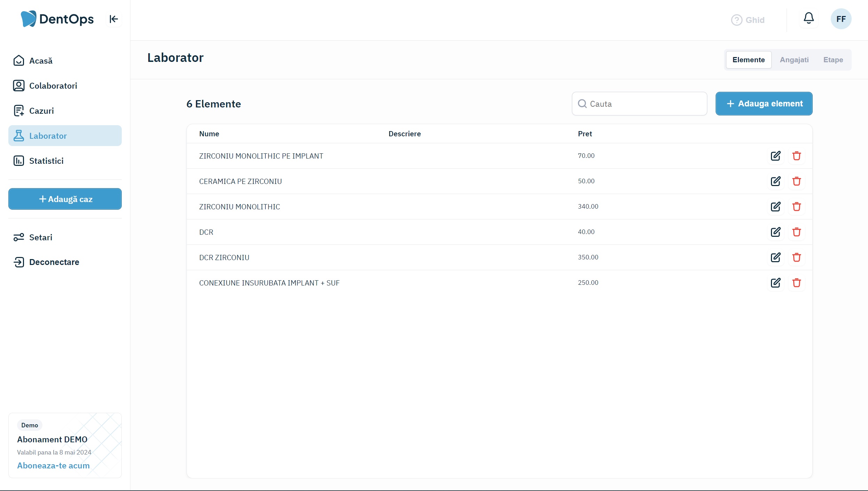Focus the Cauta search field
This screenshot has height=491, width=868.
(644, 104)
